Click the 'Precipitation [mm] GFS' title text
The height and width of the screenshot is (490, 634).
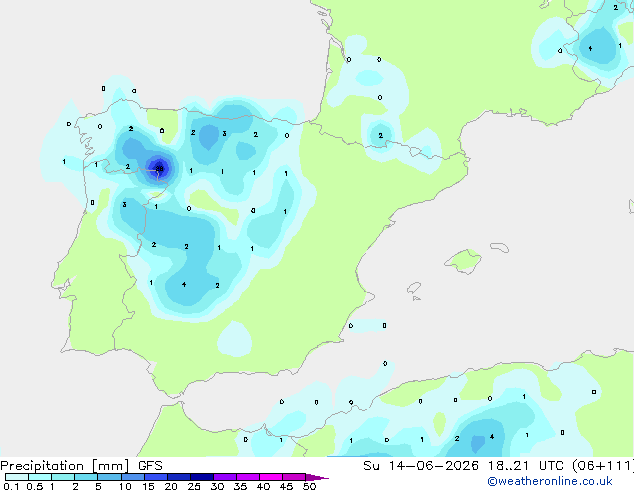[x=81, y=466]
